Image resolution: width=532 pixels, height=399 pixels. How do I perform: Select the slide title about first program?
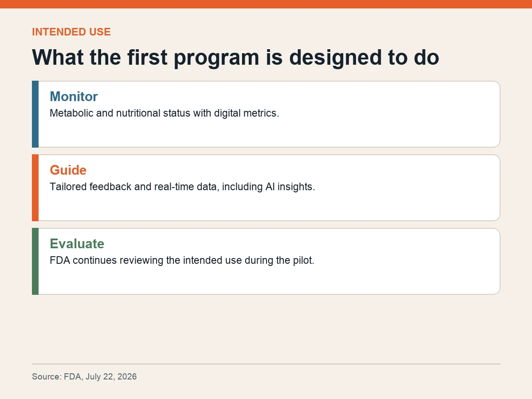(235, 58)
